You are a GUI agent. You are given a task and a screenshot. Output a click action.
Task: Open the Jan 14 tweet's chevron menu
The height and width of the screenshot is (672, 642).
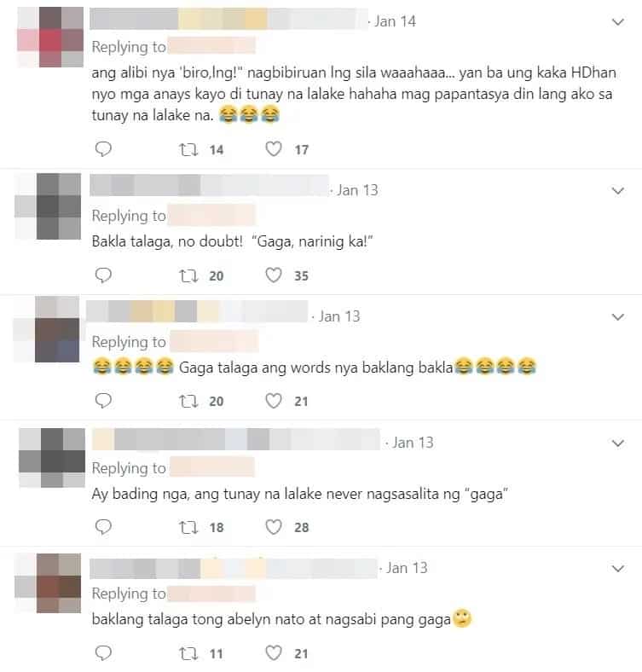(x=617, y=22)
